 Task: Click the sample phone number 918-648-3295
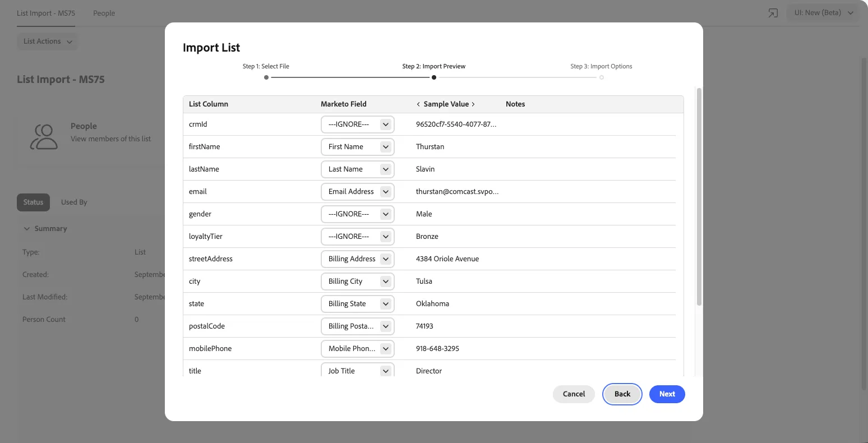[437, 349]
